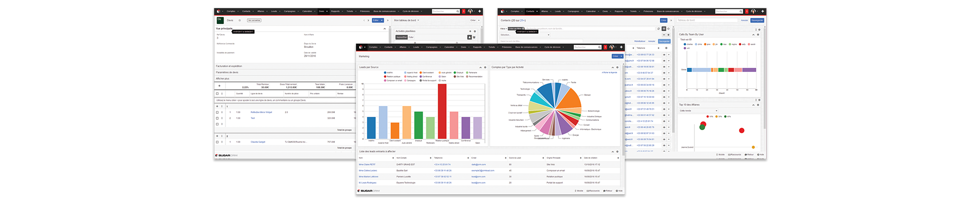Collapse the Vue principale panel in Devis window
Image resolution: width=980 pixels, height=204 pixels.
(x=384, y=29)
